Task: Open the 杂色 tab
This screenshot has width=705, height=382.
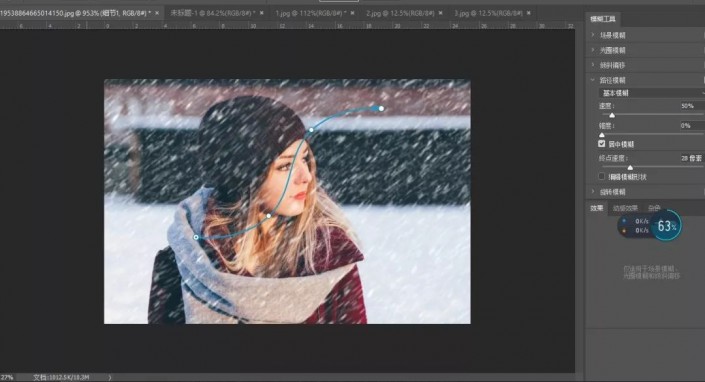Action: [654, 208]
